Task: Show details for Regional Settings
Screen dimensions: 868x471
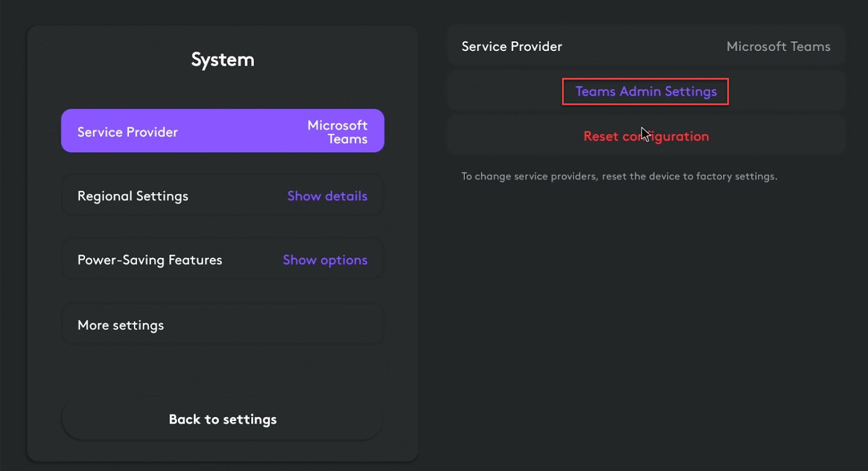Action: coord(327,196)
